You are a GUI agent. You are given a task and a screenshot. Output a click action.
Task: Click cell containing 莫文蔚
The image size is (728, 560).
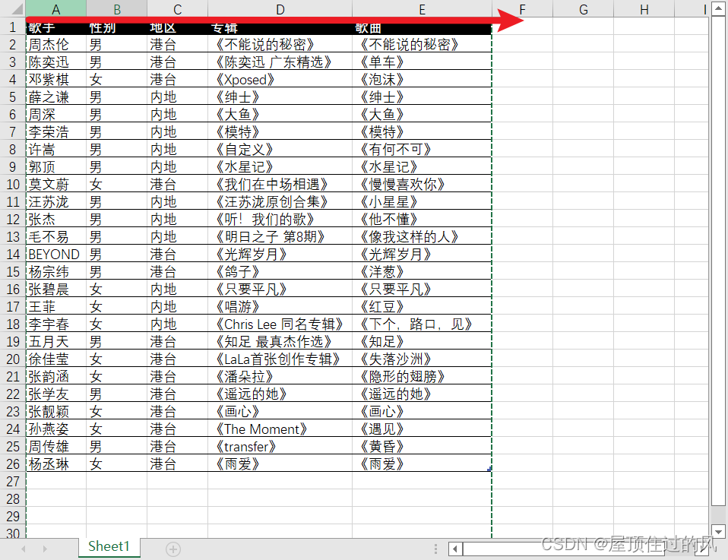(56, 185)
